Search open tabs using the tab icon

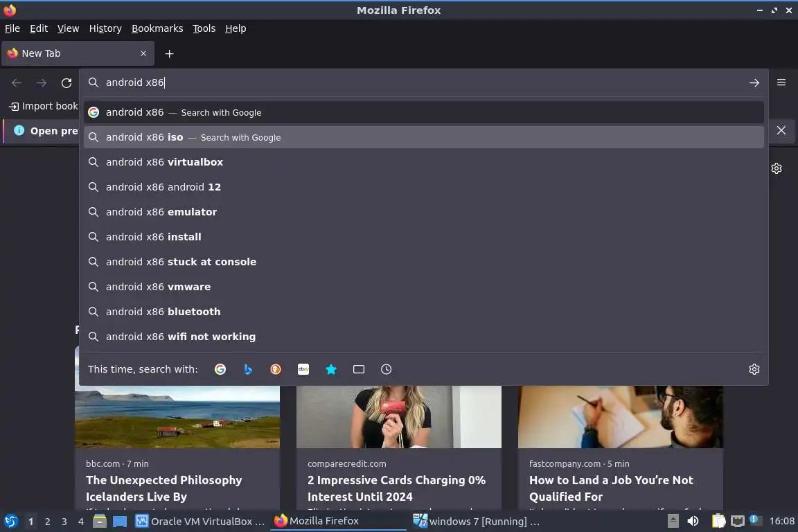pyautogui.click(x=359, y=369)
